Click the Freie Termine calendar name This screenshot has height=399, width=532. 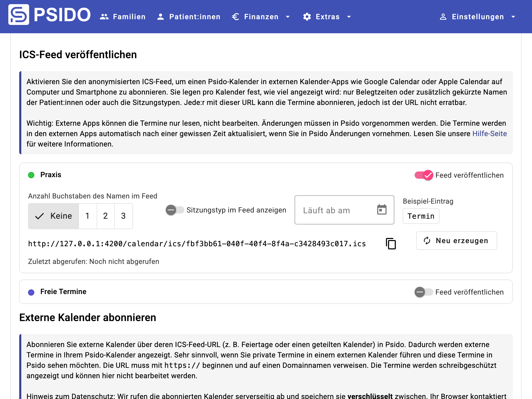pos(63,292)
